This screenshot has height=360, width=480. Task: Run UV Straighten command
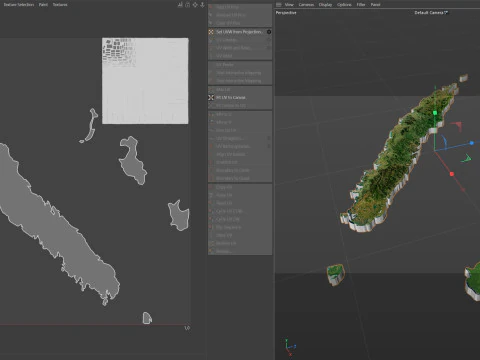point(239,138)
